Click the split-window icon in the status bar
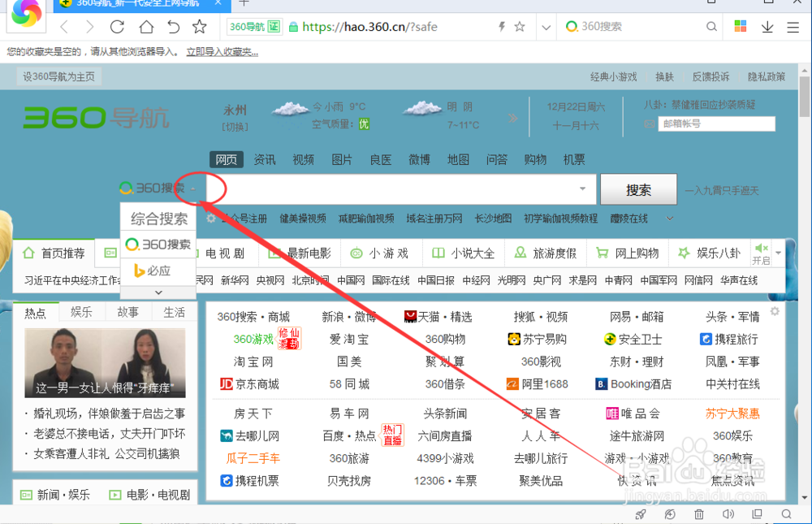The height and width of the screenshot is (524, 812). tap(757, 514)
